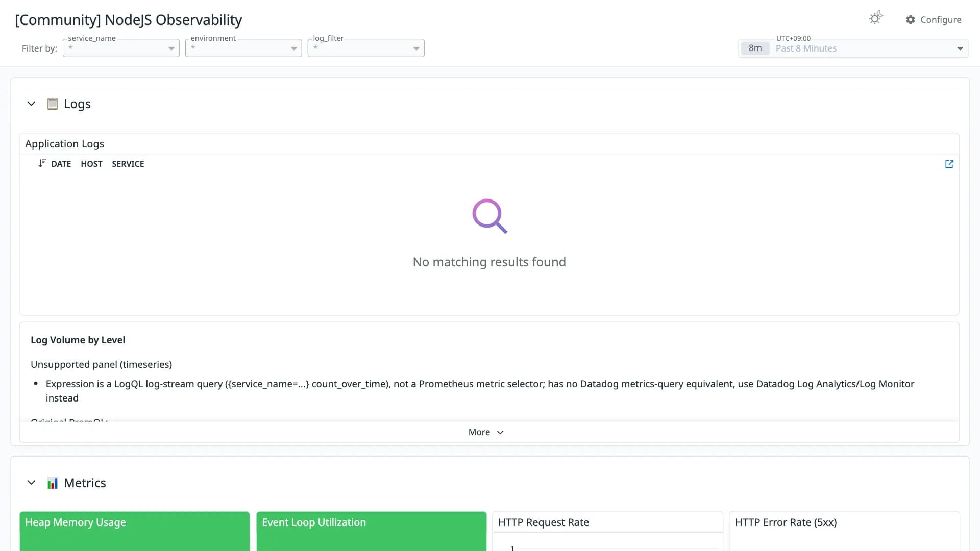Click the HOST column header

click(x=91, y=164)
